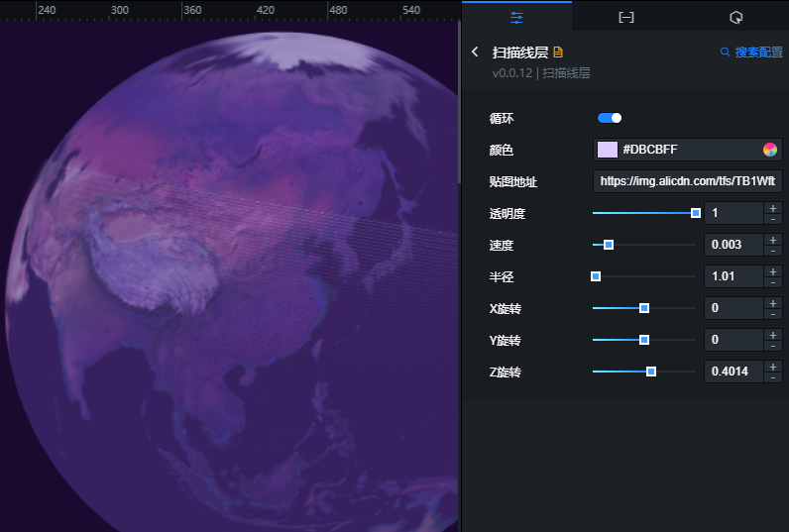Edit the 贴图地址 URL field
This screenshot has height=532, width=789.
[687, 181]
